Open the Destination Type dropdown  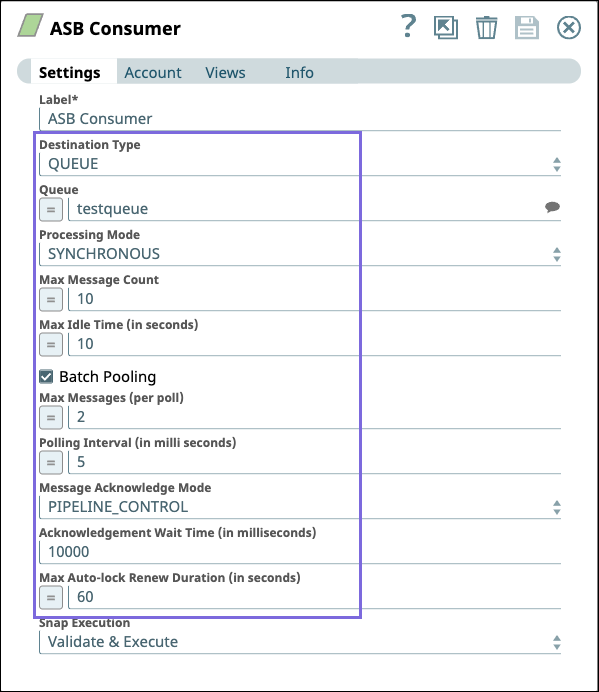(x=300, y=164)
